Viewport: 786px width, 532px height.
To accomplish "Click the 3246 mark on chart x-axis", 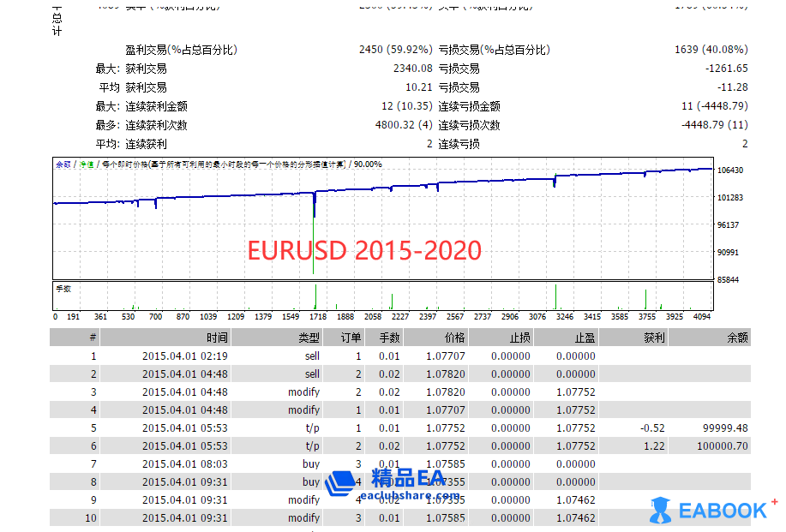I will 561,316.
